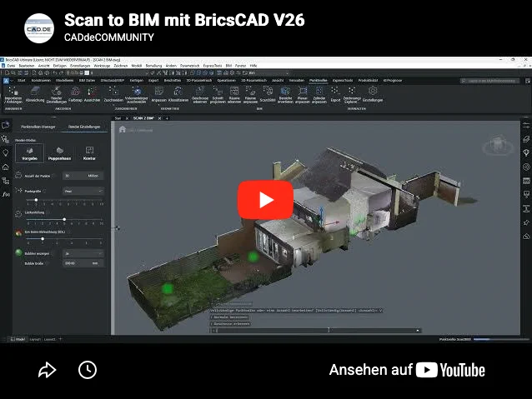Open the Bubbles anzeigen dropdown

pyautogui.click(x=83, y=253)
